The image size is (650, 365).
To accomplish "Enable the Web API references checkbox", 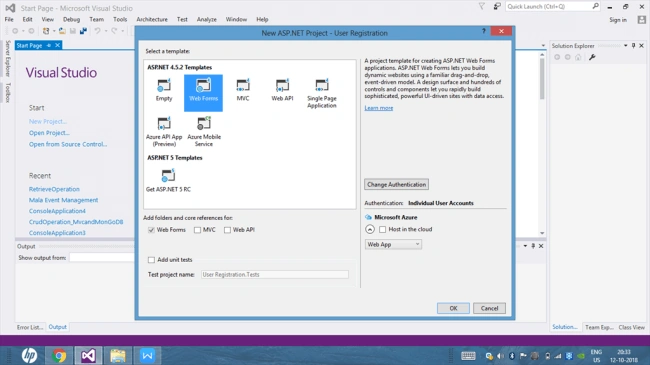I will [227, 230].
